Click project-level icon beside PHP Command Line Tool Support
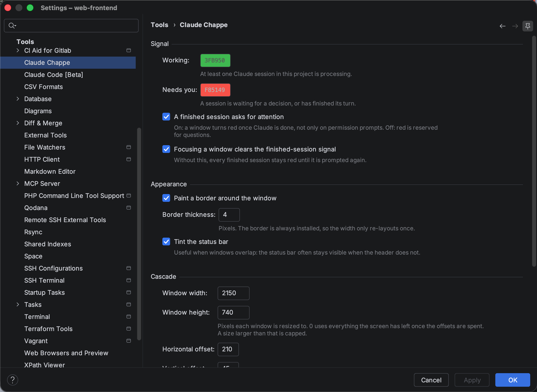537x392 pixels. click(x=129, y=196)
